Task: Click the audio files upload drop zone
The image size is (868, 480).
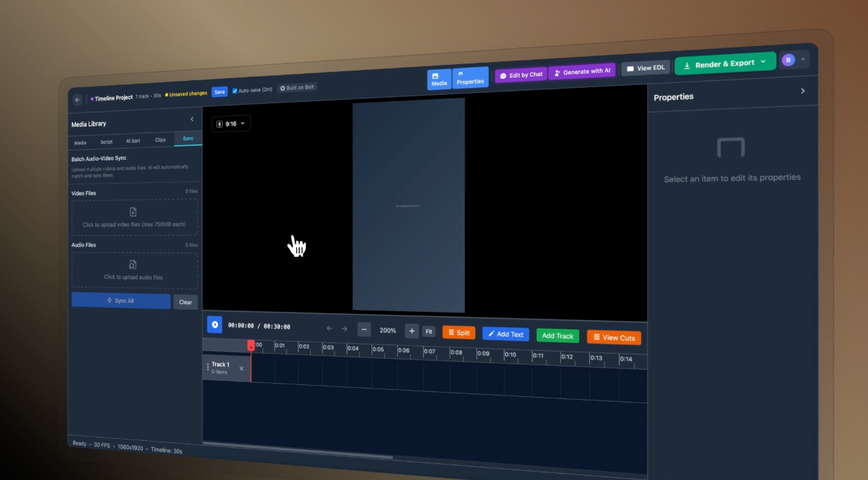Action: (134, 271)
